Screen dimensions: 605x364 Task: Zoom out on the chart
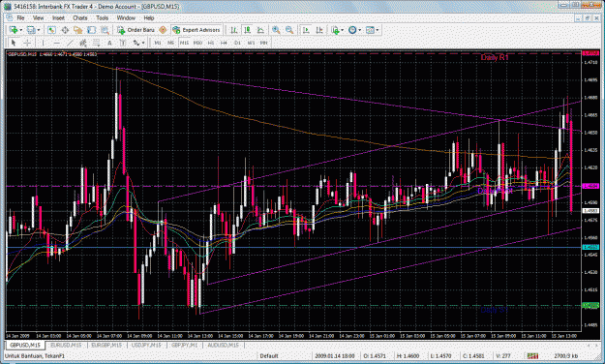point(289,30)
